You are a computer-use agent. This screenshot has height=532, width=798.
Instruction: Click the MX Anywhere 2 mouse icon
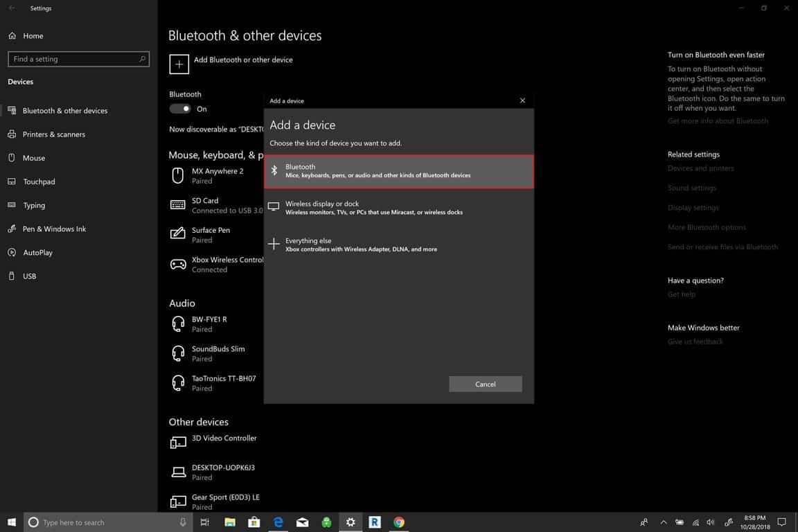click(177, 176)
